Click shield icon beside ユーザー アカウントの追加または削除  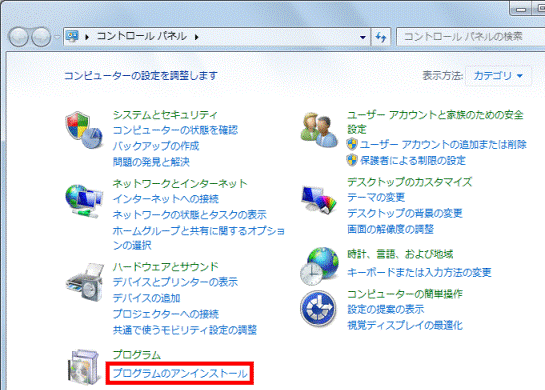(x=352, y=144)
